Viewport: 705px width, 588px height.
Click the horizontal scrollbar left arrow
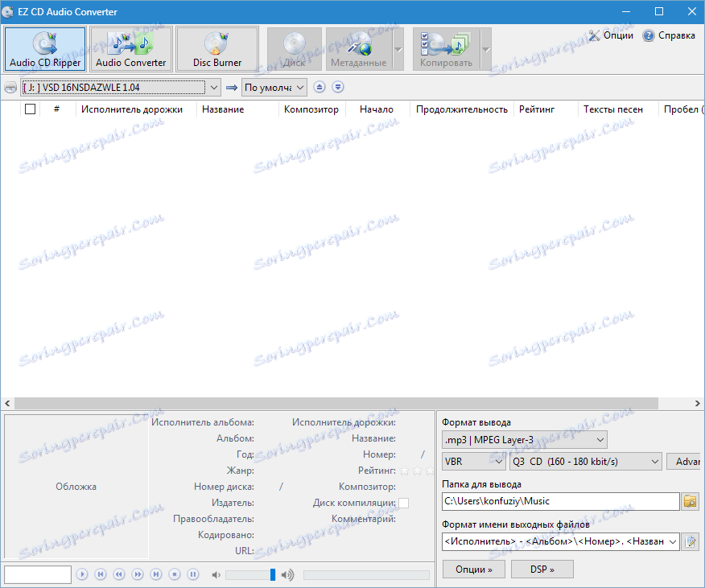click(x=7, y=403)
